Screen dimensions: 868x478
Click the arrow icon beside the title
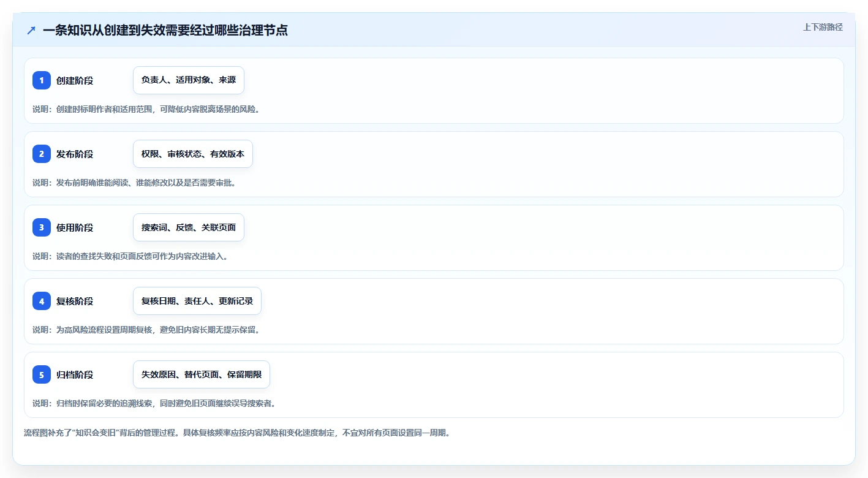(x=31, y=30)
